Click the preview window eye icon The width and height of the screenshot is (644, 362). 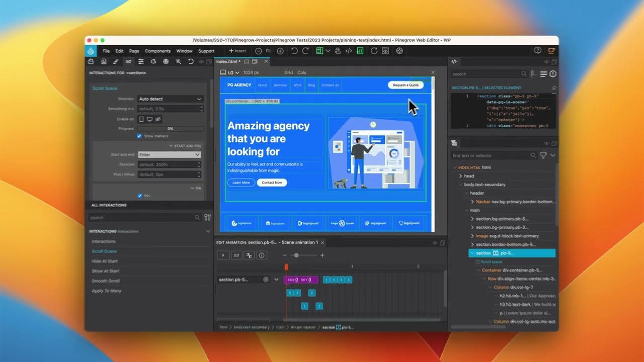(385, 51)
